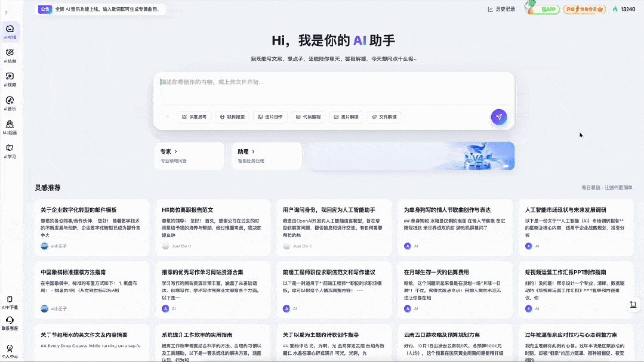Screen dimensions: 644x362
Task: Open the AI视频 video section
Action: 10,80
